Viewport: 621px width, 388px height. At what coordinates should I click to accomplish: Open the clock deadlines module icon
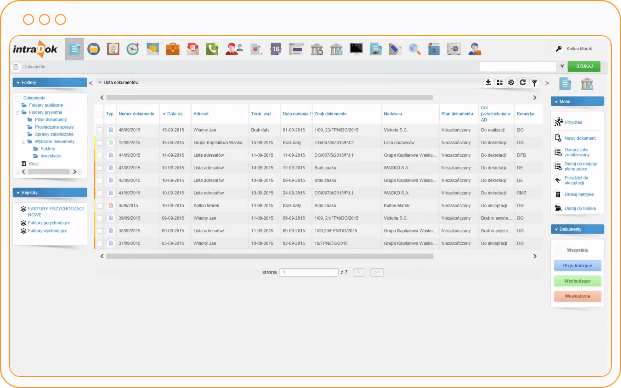(x=133, y=49)
